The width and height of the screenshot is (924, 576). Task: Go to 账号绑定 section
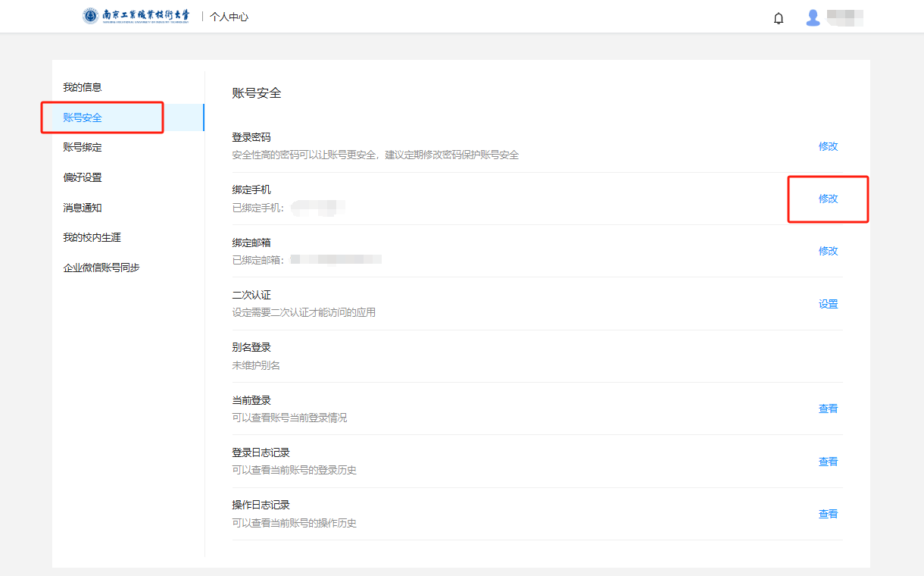pyautogui.click(x=83, y=147)
